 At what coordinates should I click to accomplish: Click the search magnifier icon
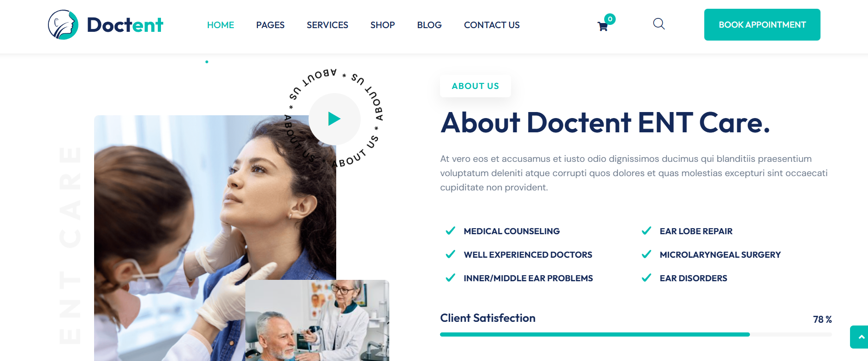pos(659,24)
